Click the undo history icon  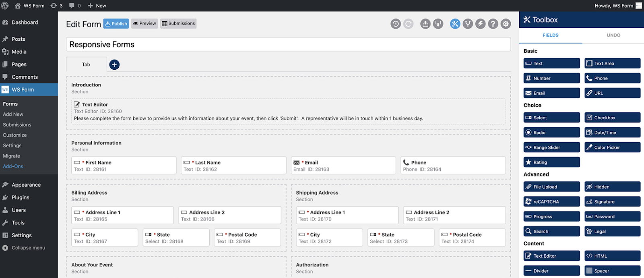pos(395,24)
